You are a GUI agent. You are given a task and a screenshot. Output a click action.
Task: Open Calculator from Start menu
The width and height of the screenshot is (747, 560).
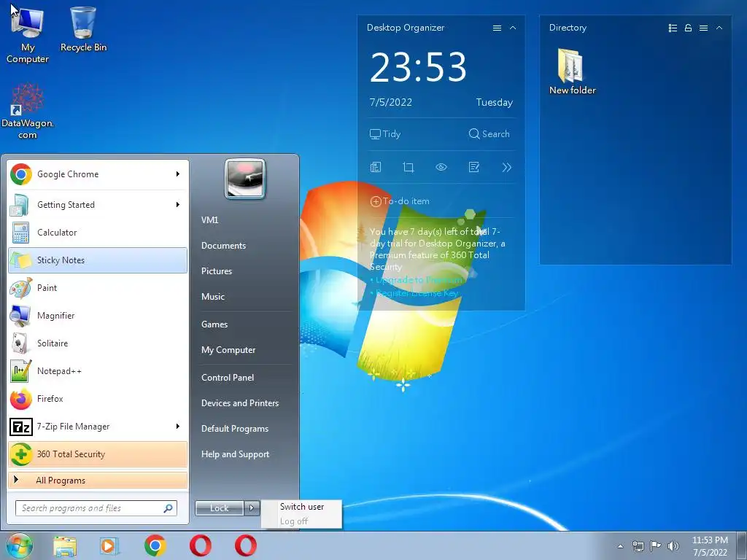(x=98, y=233)
